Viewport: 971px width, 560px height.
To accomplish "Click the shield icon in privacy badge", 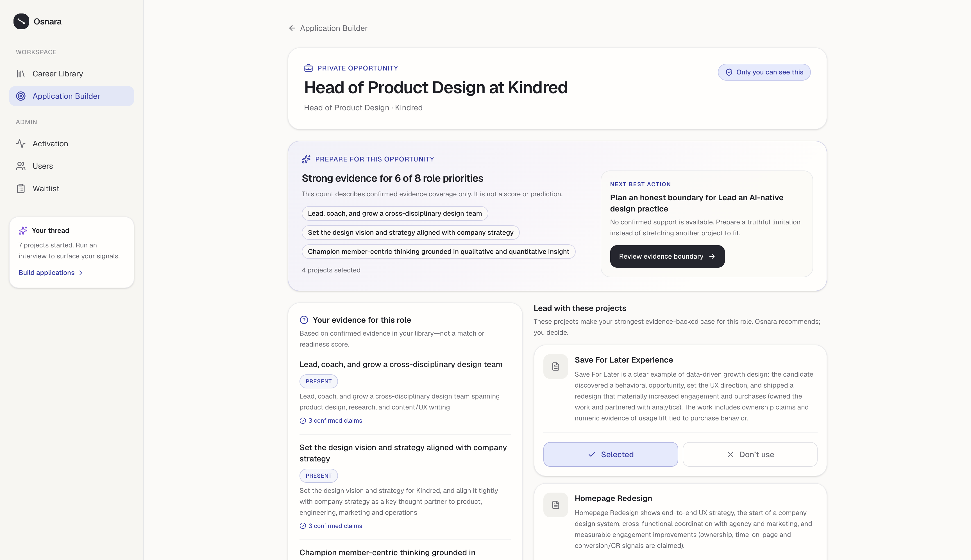I will (729, 72).
